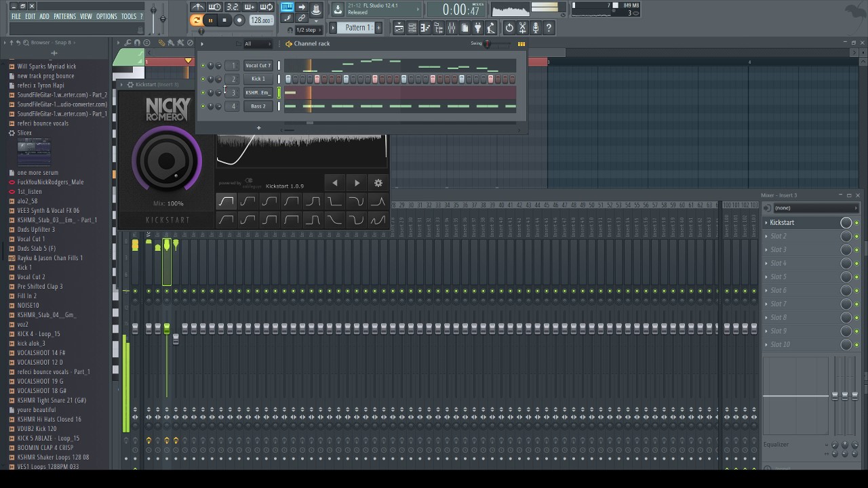Mute the Vocal Cut 7 channel
The image size is (868, 488).
(203, 66)
